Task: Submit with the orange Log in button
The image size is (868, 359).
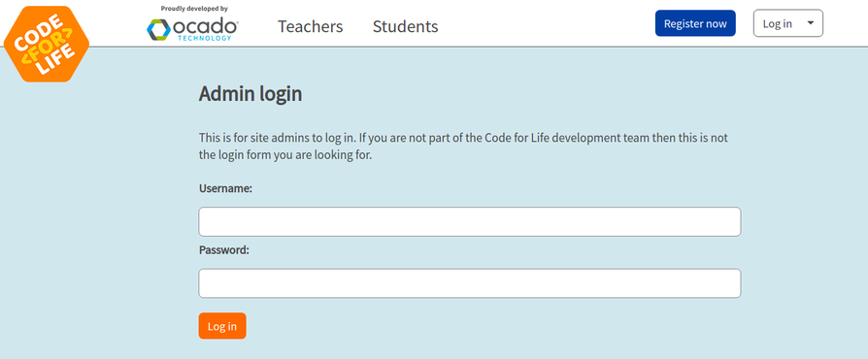Action: click(x=222, y=326)
